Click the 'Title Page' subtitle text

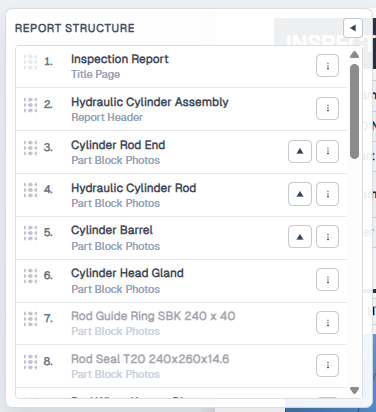tap(96, 74)
